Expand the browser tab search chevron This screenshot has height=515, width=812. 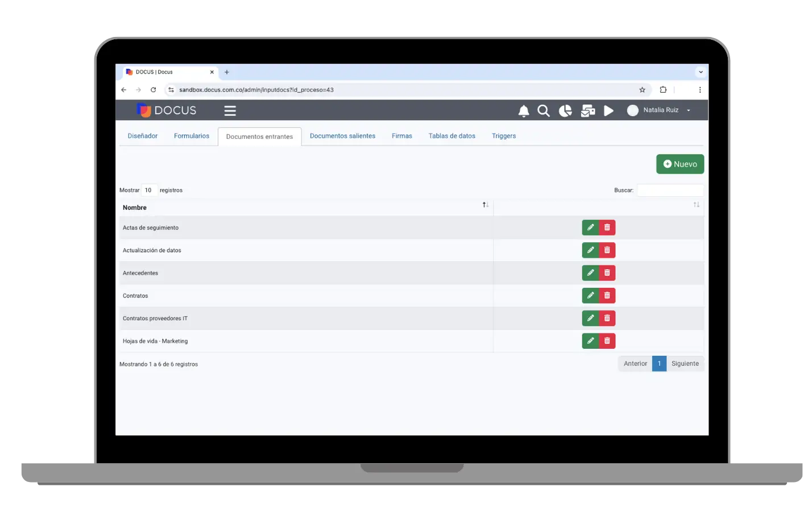701,72
